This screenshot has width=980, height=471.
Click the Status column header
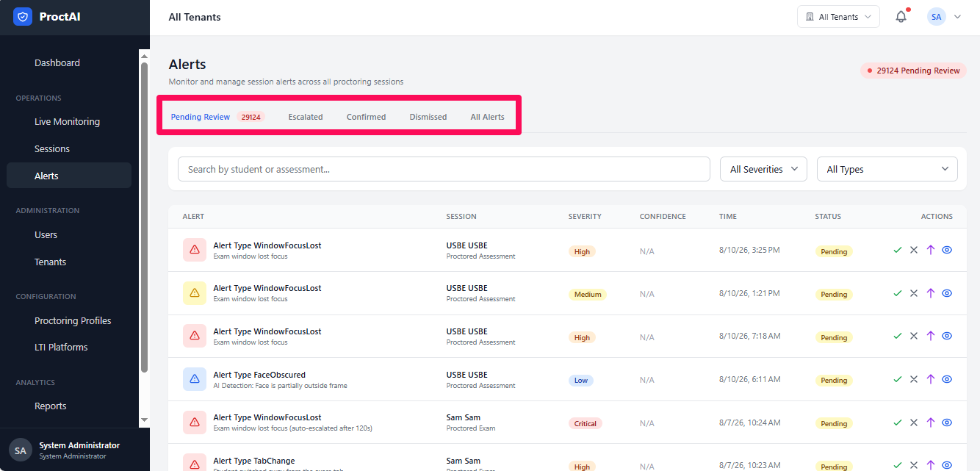point(828,217)
